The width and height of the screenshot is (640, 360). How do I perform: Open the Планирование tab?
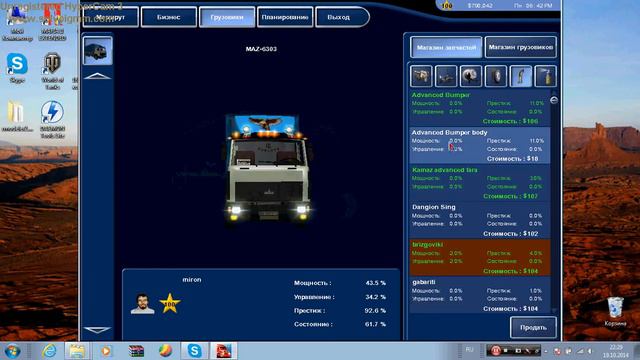click(x=285, y=17)
